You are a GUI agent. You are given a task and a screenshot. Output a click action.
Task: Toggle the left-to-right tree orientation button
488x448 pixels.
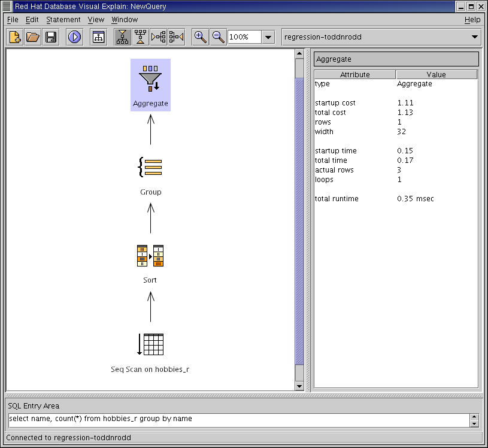coord(159,37)
